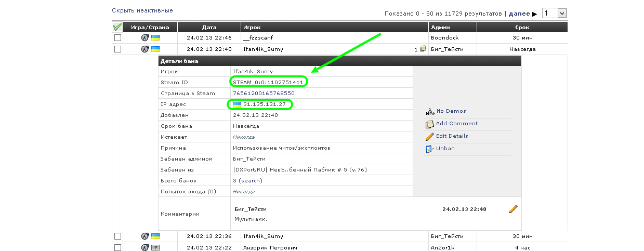Click the flag icon next to IP address
Screen dimensions: 644x251
236,104
